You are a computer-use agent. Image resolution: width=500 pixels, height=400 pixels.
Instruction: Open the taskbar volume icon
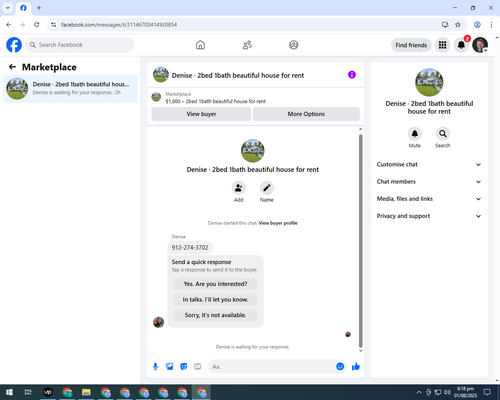[x=447, y=392]
